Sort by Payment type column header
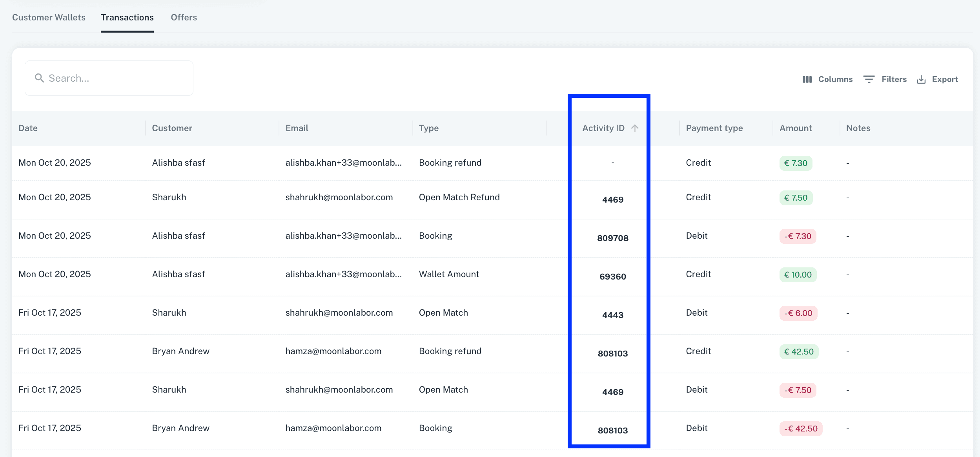Viewport: 980px width, 457px height. click(714, 128)
